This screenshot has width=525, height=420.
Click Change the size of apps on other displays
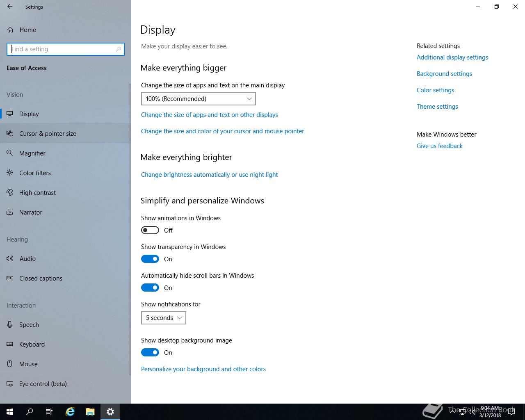click(x=210, y=115)
